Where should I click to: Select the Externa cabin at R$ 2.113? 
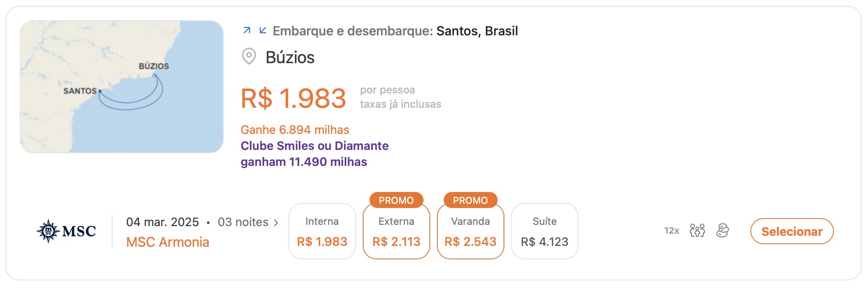point(396,231)
